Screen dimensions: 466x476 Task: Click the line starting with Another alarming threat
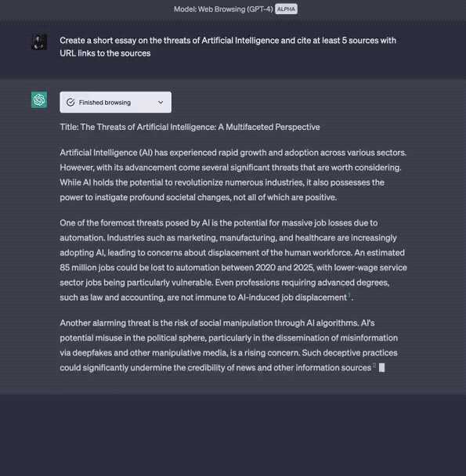pyautogui.click(x=217, y=323)
